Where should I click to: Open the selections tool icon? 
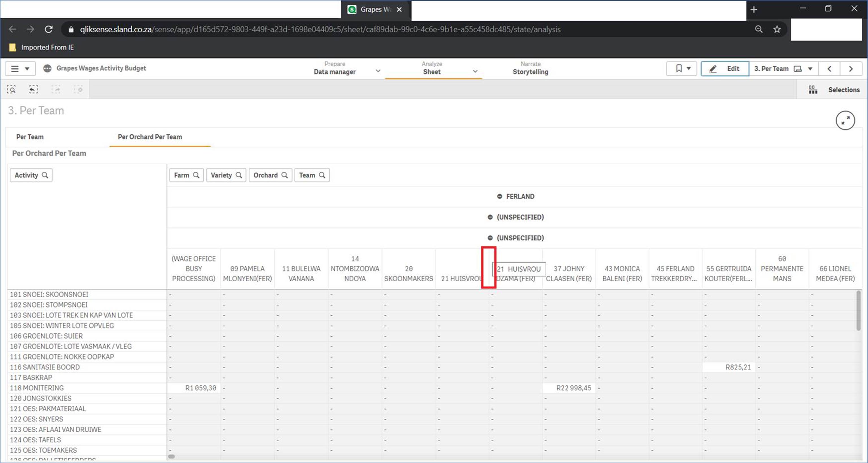coord(813,90)
